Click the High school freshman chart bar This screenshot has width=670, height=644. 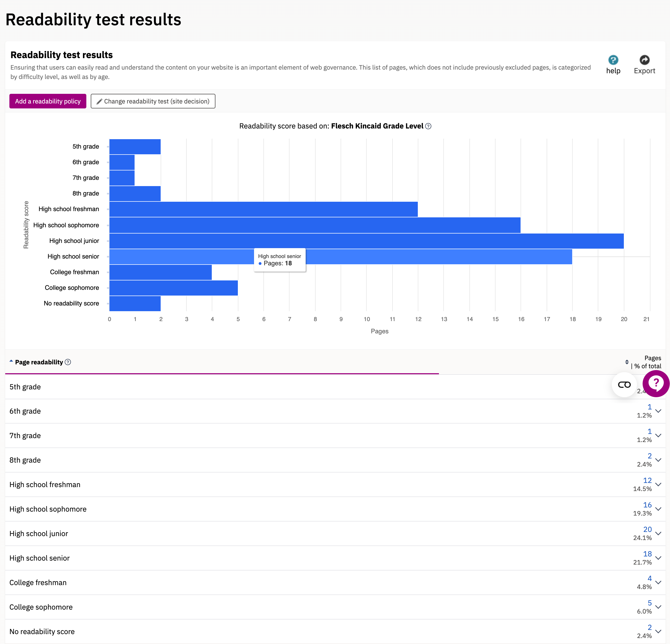263,210
